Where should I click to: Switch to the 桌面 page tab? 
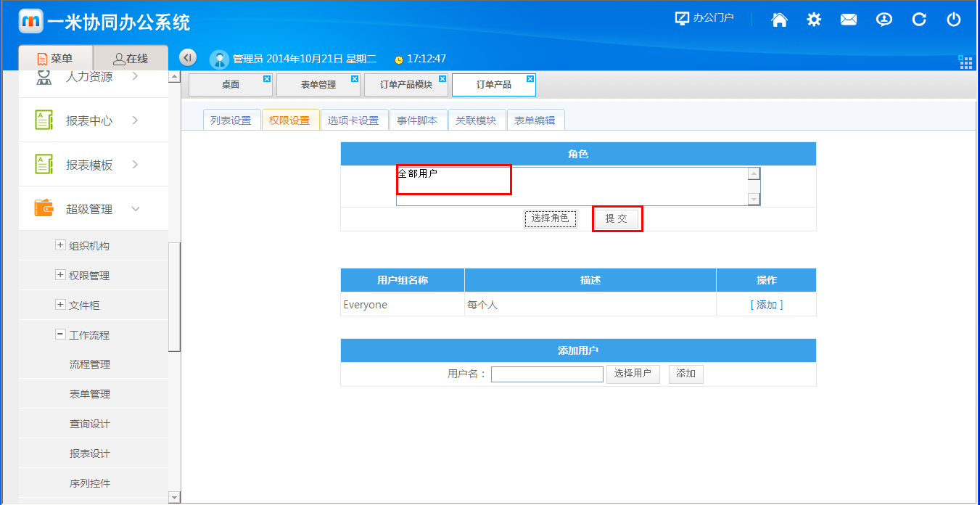pos(231,85)
